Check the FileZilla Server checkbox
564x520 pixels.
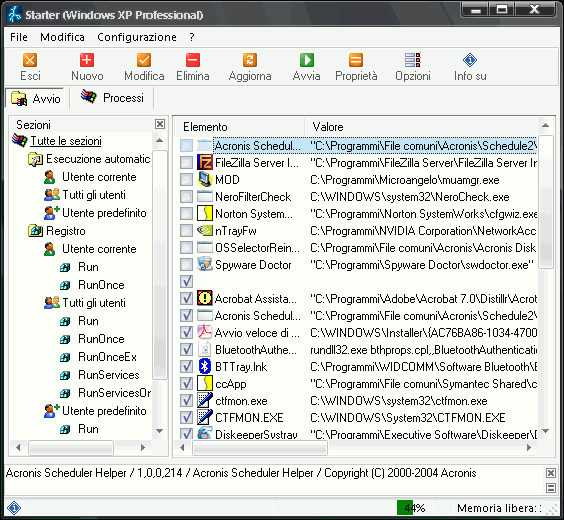click(x=186, y=163)
